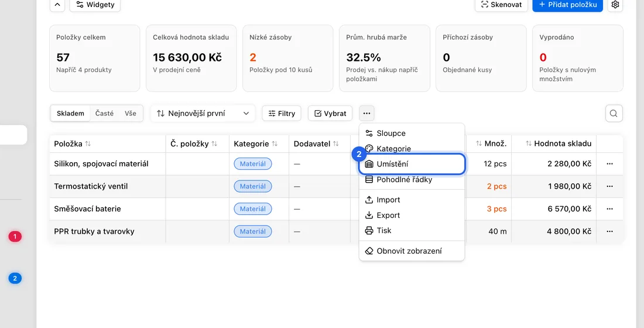The image size is (644, 328).
Task: Click the Prům. hrubá marže widget
Action: 385,58
